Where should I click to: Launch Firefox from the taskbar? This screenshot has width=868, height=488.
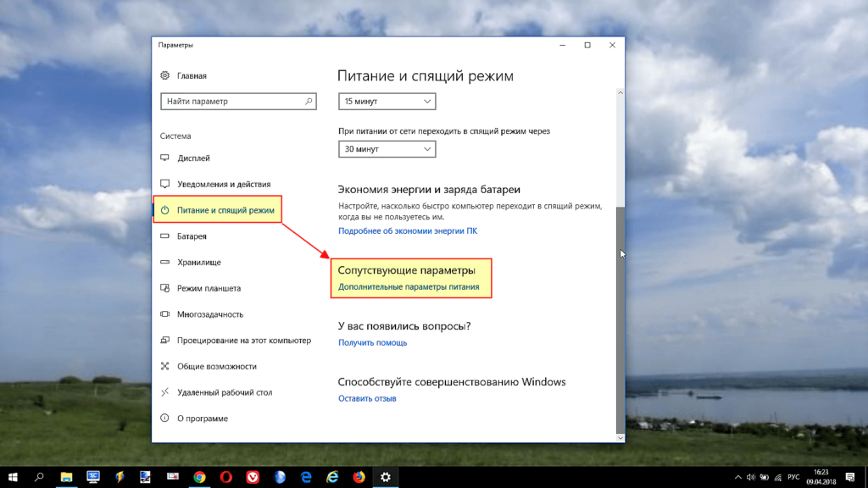(x=359, y=478)
